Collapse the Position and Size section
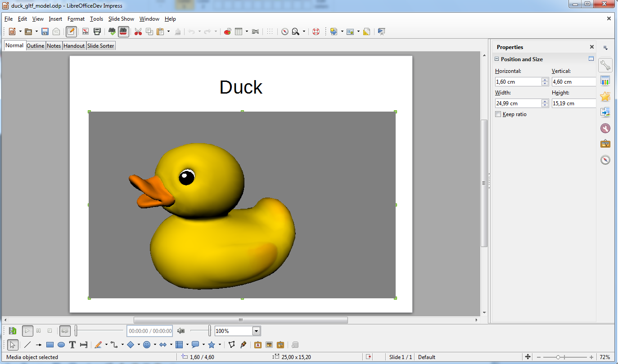Screen dimensions: 618x364 point(496,59)
